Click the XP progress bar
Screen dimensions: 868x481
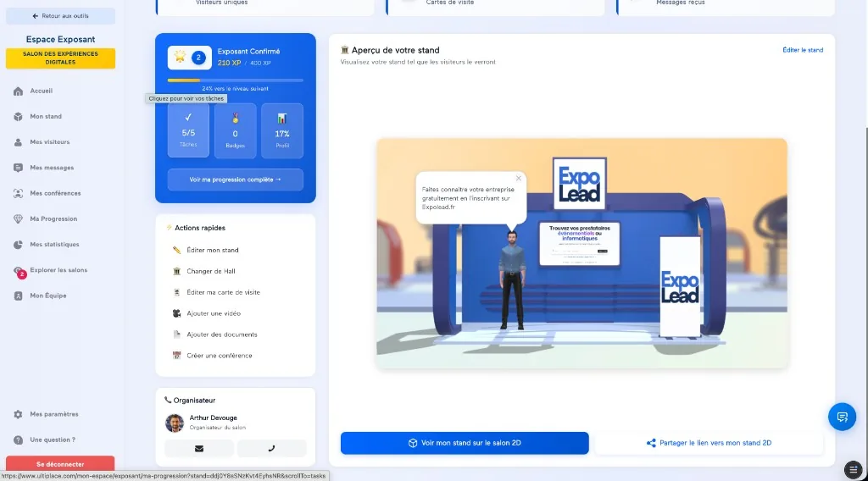tap(236, 80)
